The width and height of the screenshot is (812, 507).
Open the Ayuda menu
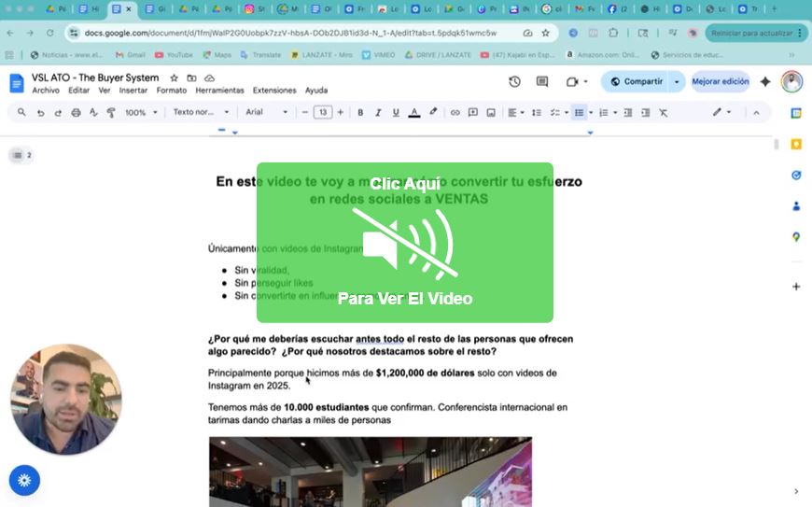[315, 91]
